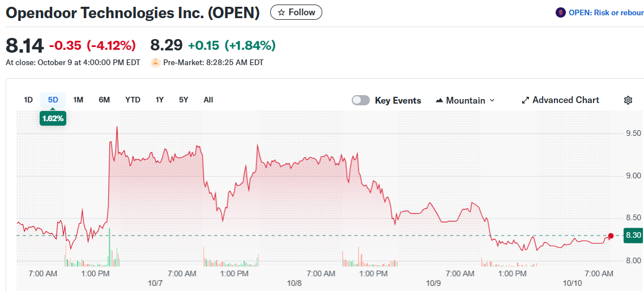Screen dimensions: 644x291
Task: Open chart settings gear icon
Action: pos(628,100)
